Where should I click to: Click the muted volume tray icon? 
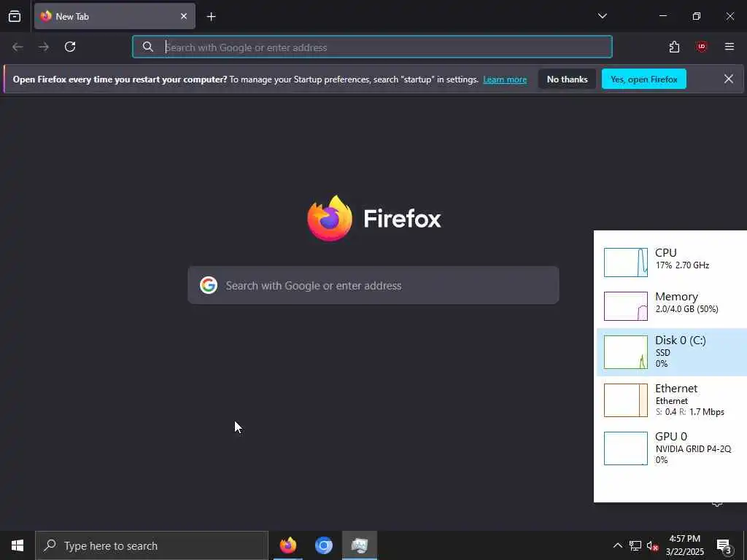click(652, 545)
